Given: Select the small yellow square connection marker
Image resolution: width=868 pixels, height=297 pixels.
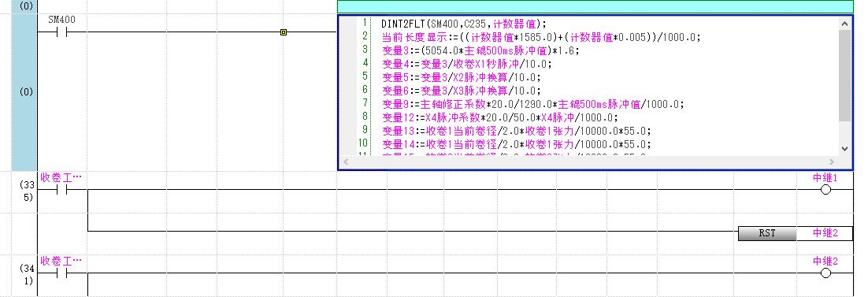Looking at the screenshot, I should [x=284, y=32].
